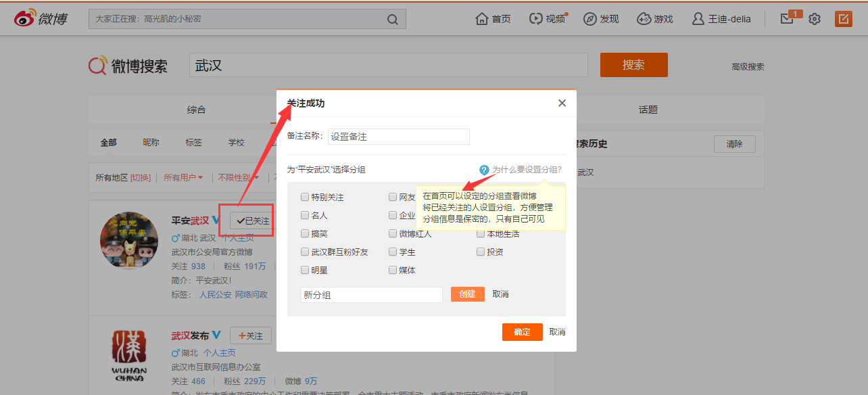Select the 学校 sub-tab
Image resolution: width=868 pixels, height=395 pixels.
click(236, 143)
